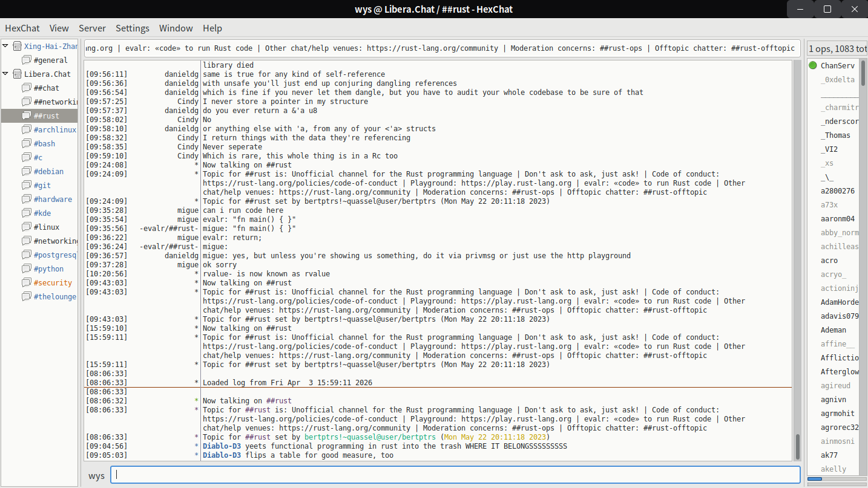Open the HexChat menu
868x488 pixels.
[22, 28]
